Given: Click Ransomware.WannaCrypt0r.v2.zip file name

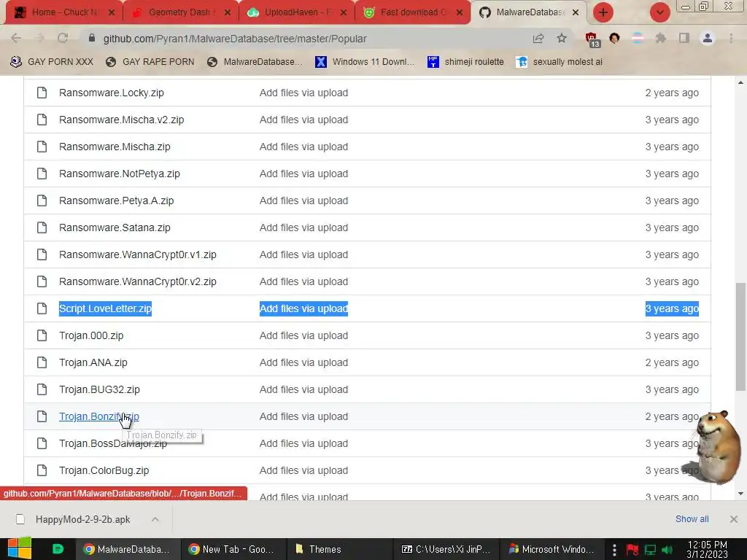Looking at the screenshot, I should coord(138,282).
